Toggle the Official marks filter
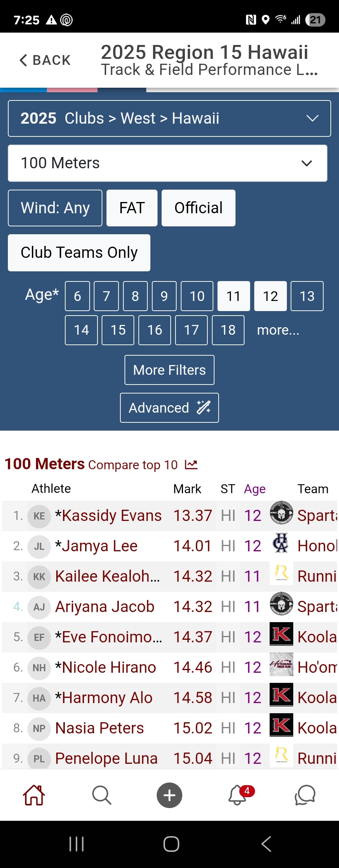This screenshot has width=339, height=868. (x=198, y=208)
